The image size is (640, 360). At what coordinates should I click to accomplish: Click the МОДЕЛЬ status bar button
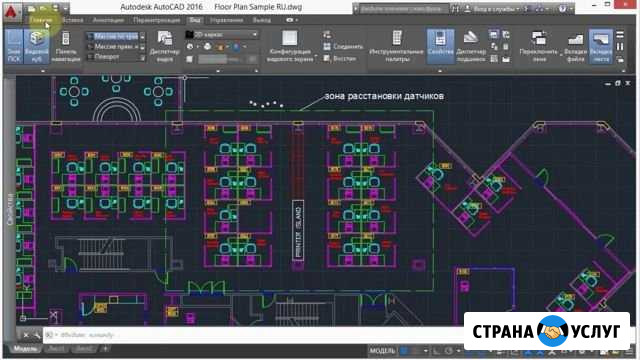(382, 350)
